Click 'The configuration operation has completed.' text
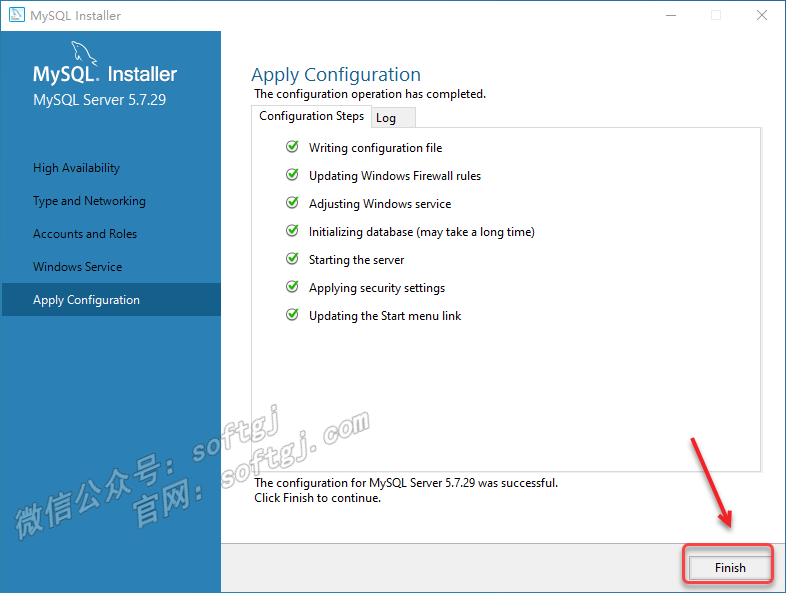 click(370, 94)
